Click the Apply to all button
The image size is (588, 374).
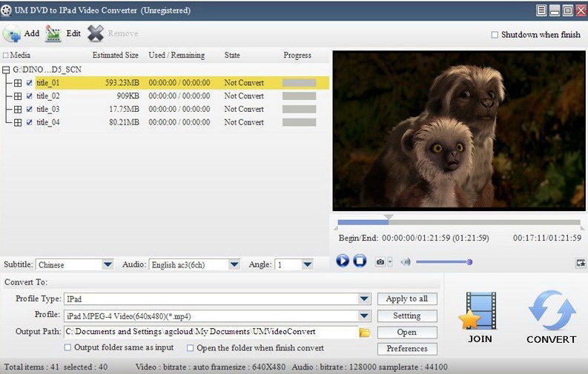(407, 299)
